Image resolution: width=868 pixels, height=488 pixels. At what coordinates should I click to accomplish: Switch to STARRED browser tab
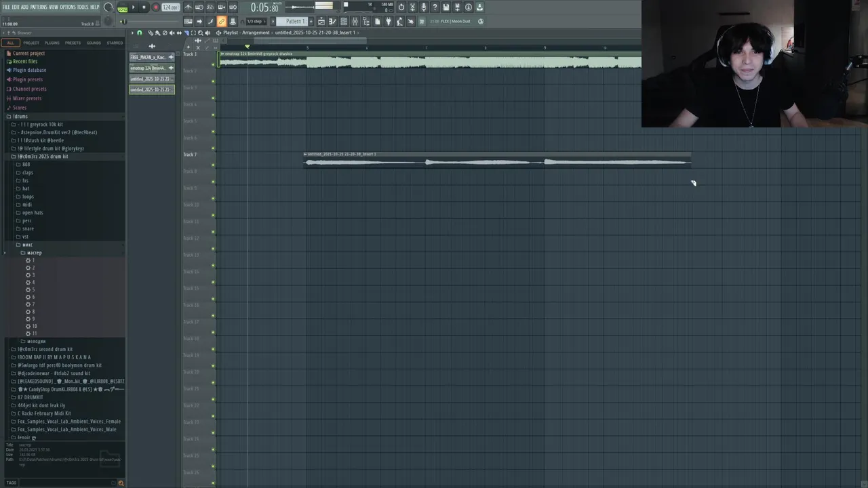pyautogui.click(x=115, y=43)
